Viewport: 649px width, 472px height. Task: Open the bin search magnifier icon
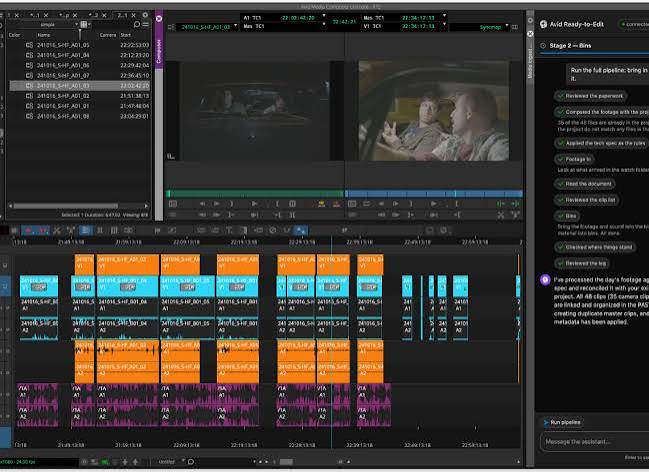(x=137, y=25)
